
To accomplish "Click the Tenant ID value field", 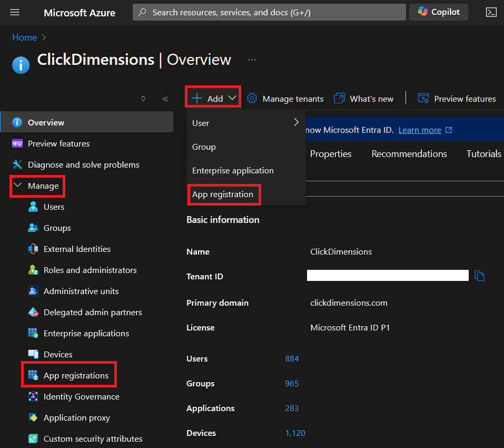I will point(388,275).
